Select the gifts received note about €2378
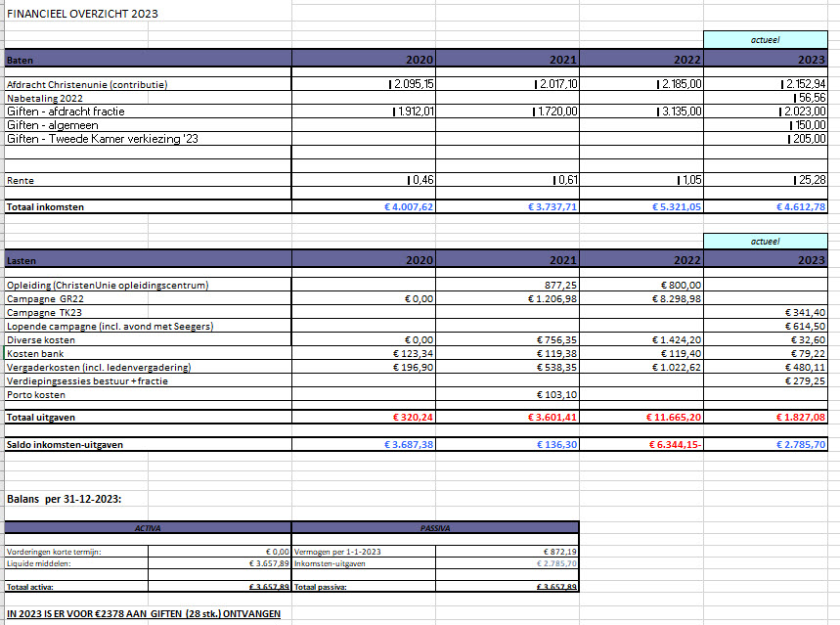This screenshot has width=840, height=625. 144,613
